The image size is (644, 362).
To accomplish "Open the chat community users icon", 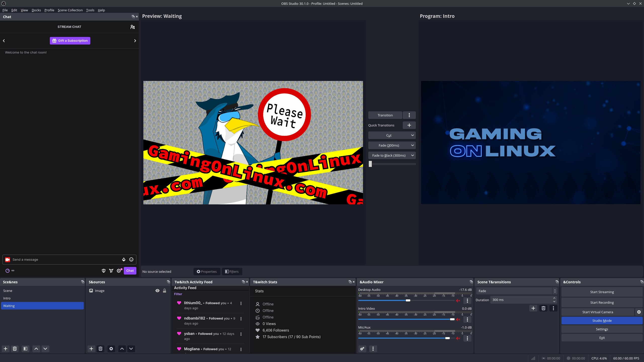I will [x=133, y=27].
